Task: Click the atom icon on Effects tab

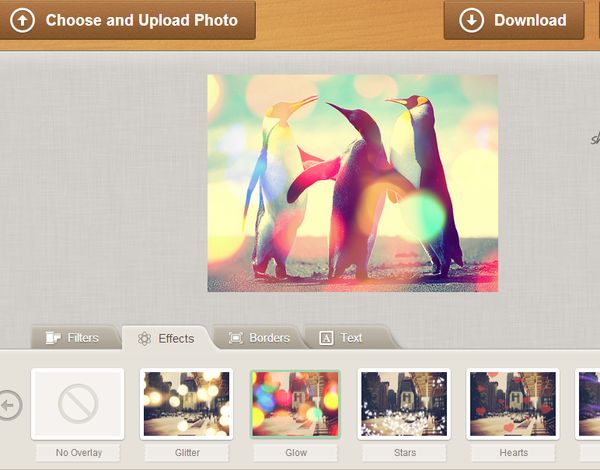Action: click(144, 339)
